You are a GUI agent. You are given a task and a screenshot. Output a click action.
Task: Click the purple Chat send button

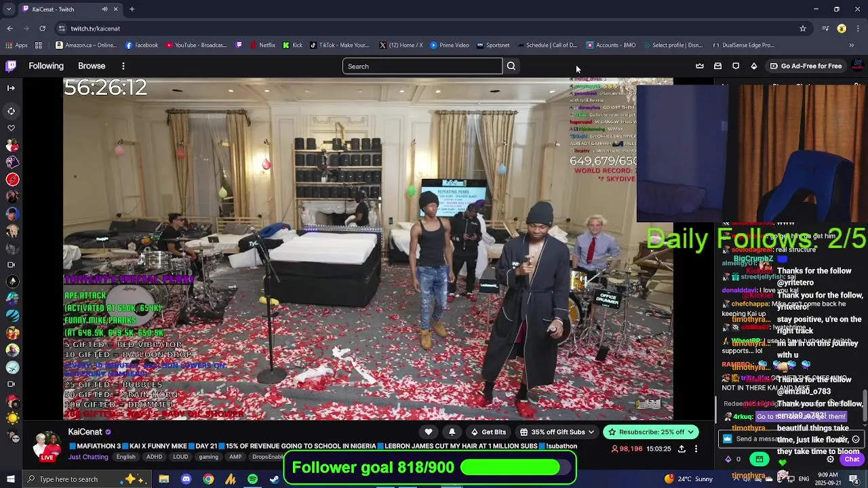click(852, 460)
